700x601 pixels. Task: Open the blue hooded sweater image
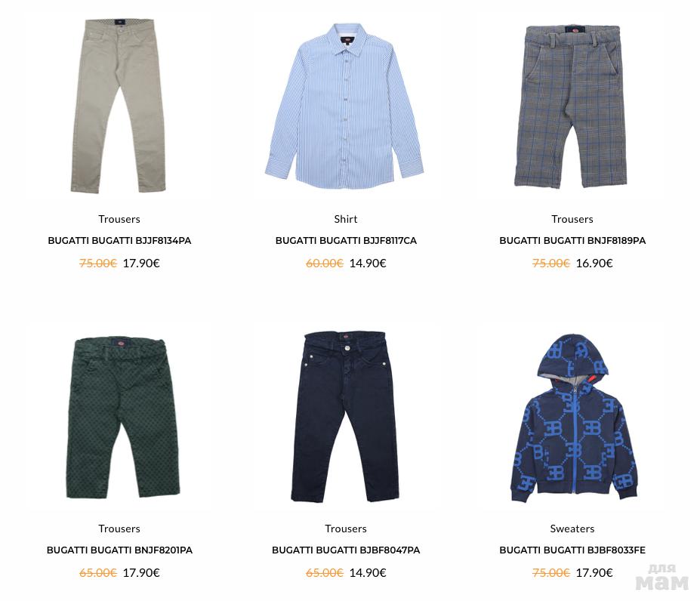574,418
